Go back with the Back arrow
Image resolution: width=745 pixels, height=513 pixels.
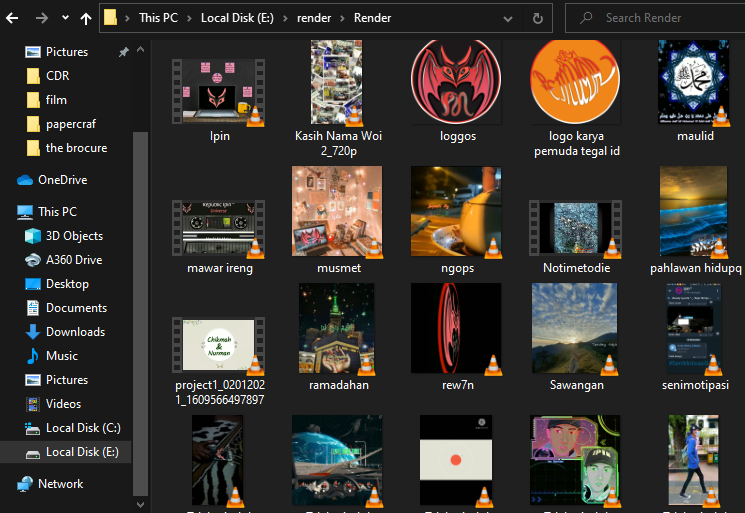(x=12, y=18)
